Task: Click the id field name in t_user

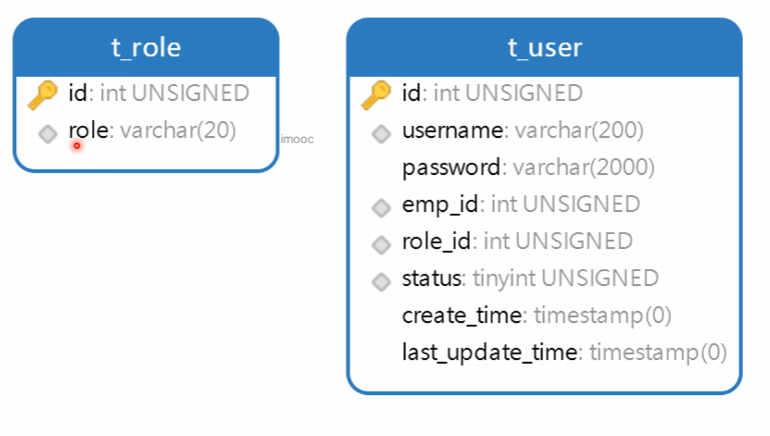Action: click(x=411, y=94)
